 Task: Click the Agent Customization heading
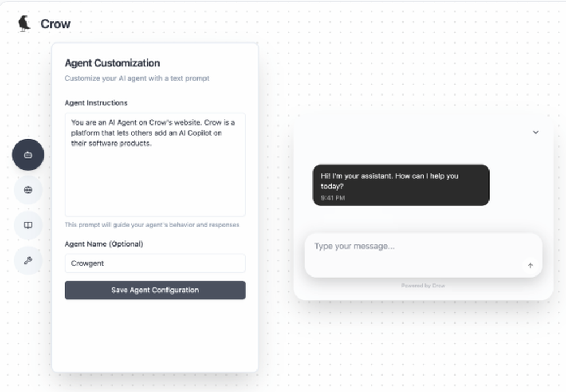point(111,63)
